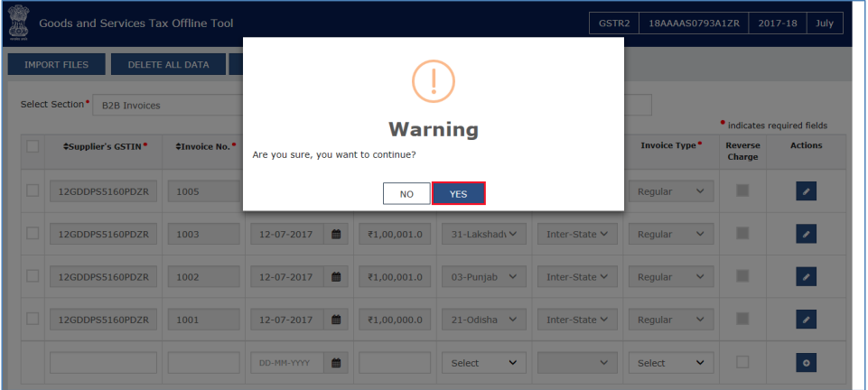Viewport: 868px width, 390px height.
Task: Open 31-Lakshadweep place of supply dropdown
Action: (484, 234)
